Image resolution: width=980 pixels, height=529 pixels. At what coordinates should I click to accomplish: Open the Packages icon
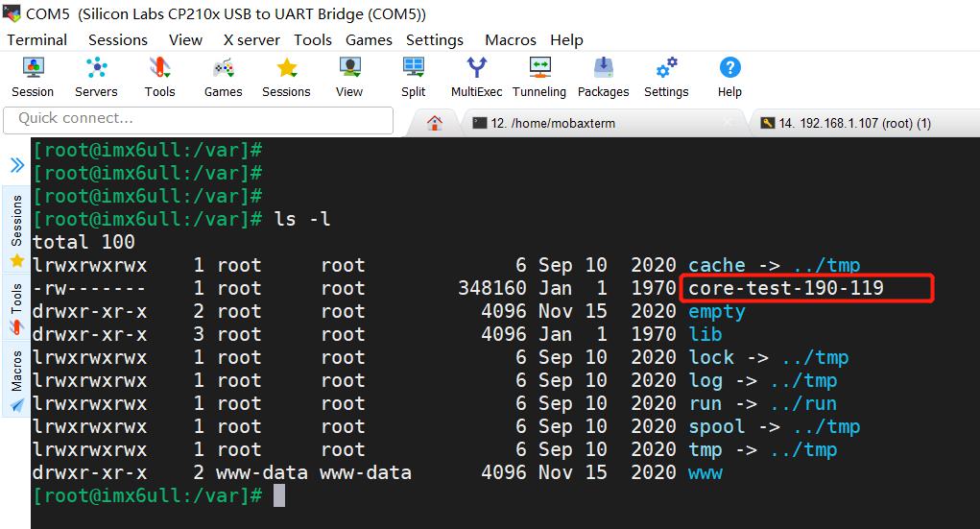click(x=603, y=78)
